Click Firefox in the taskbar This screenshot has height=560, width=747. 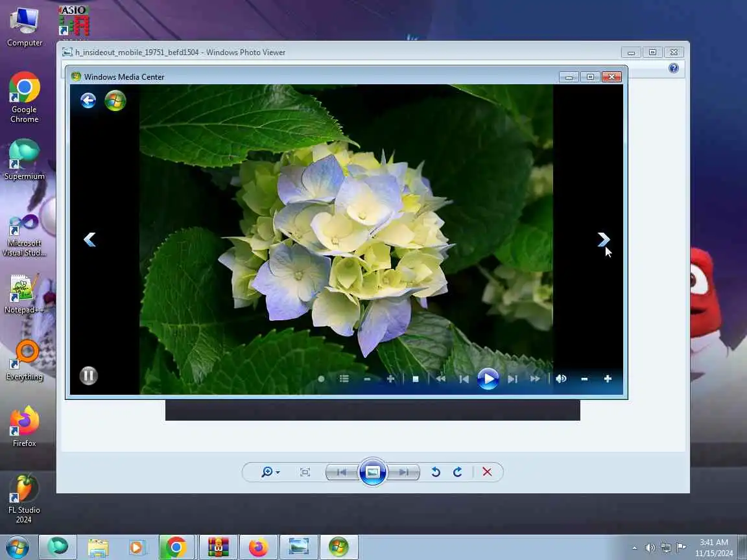click(259, 547)
